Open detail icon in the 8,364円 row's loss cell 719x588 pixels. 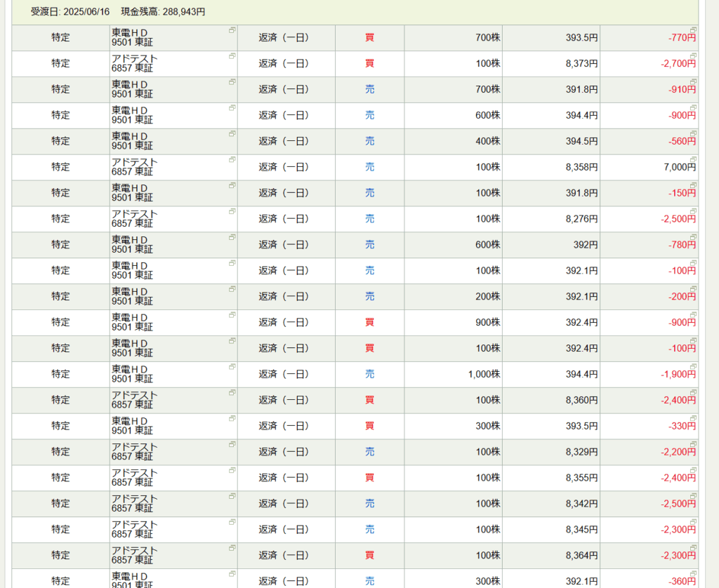(693, 548)
